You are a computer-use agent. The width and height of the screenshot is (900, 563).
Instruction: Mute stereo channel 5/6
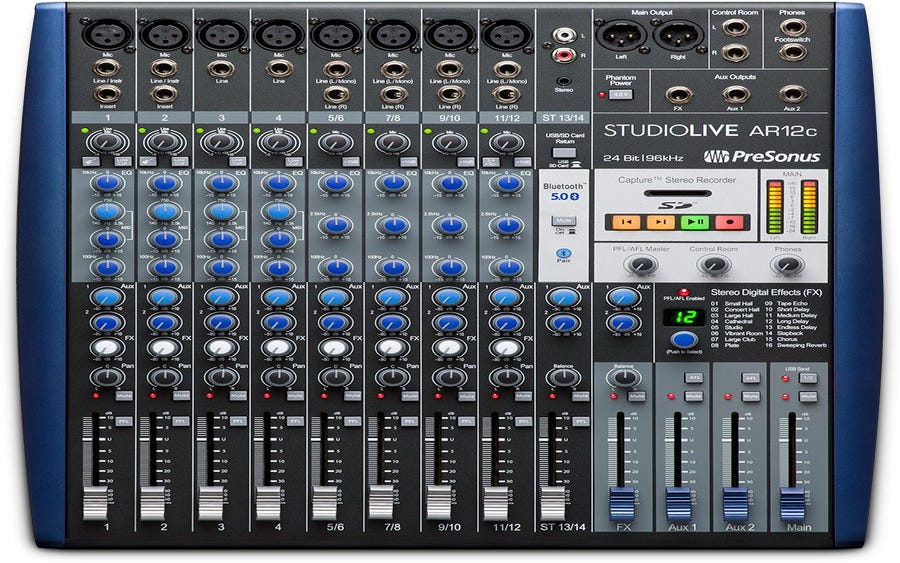(x=352, y=396)
